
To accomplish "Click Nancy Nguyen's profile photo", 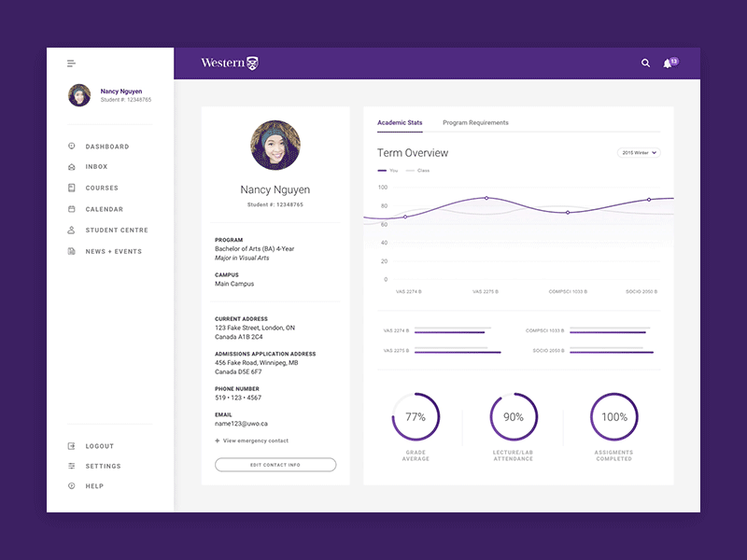I will (275, 143).
